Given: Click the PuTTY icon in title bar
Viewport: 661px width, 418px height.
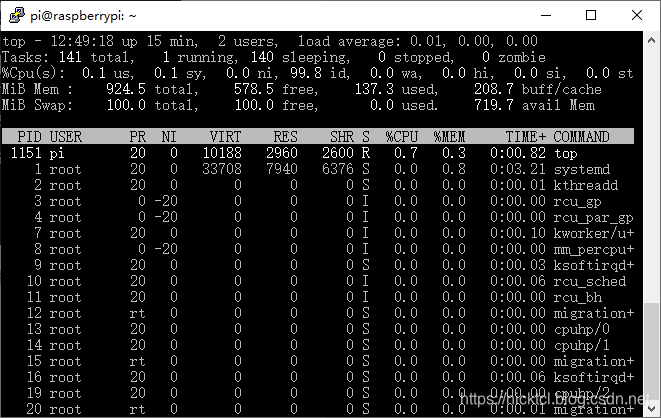Looking at the screenshot, I should [16, 16].
